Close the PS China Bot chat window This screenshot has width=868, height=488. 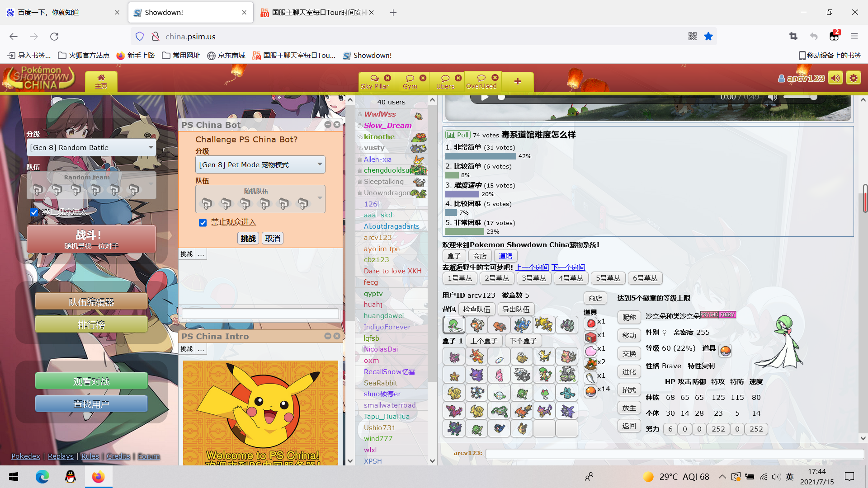pos(337,124)
